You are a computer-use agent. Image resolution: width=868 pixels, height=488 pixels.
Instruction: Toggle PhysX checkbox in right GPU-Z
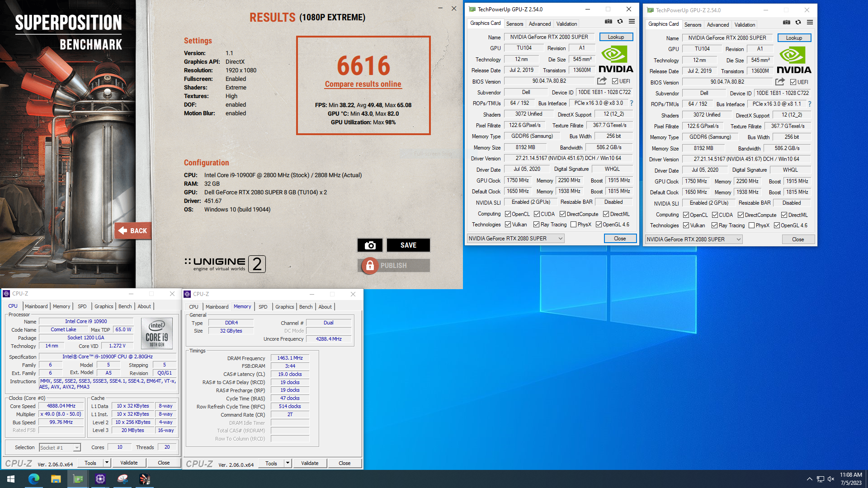[751, 225]
